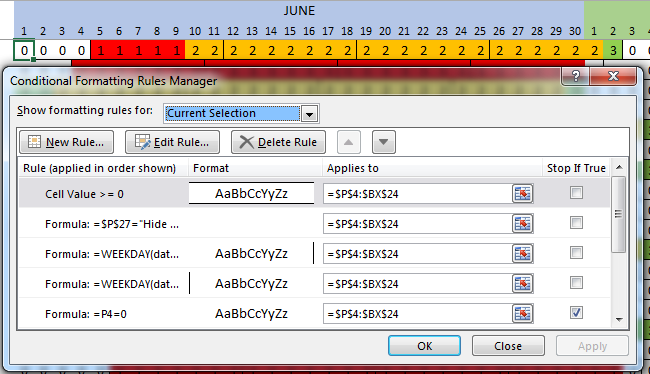Screen dimensions: 650x374
Task: Click format preview of Cell Value >= 0 rule
Action: coord(251,194)
